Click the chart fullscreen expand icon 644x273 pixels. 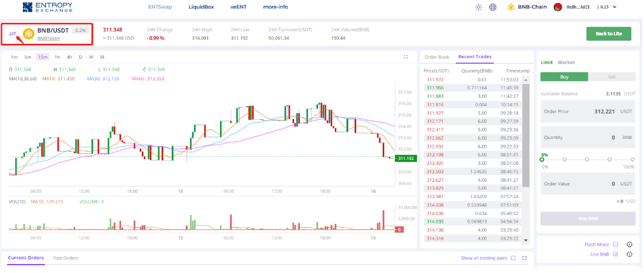(406, 57)
